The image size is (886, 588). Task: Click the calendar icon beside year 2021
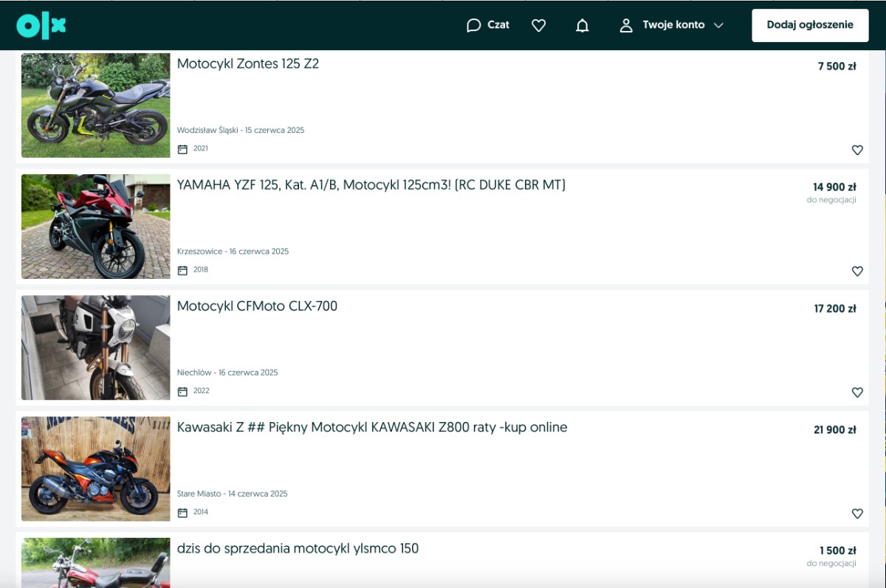point(182,149)
